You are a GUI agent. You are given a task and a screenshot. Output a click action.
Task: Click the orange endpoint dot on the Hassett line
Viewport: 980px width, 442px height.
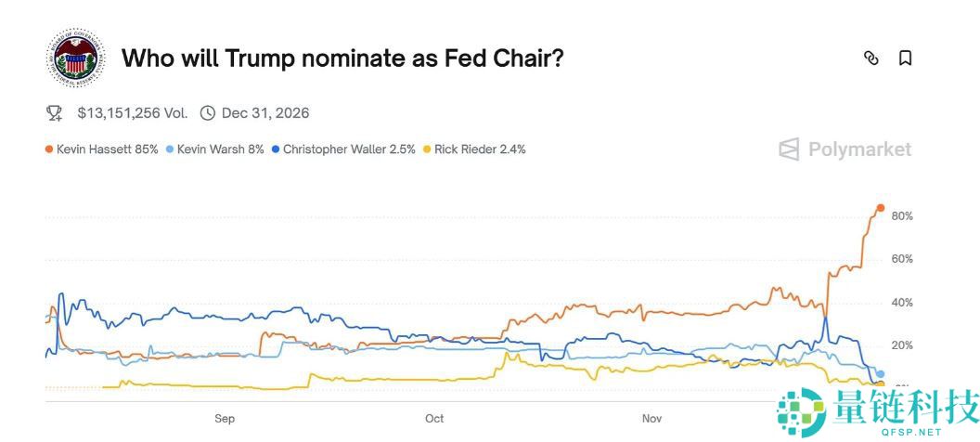pyautogui.click(x=881, y=208)
